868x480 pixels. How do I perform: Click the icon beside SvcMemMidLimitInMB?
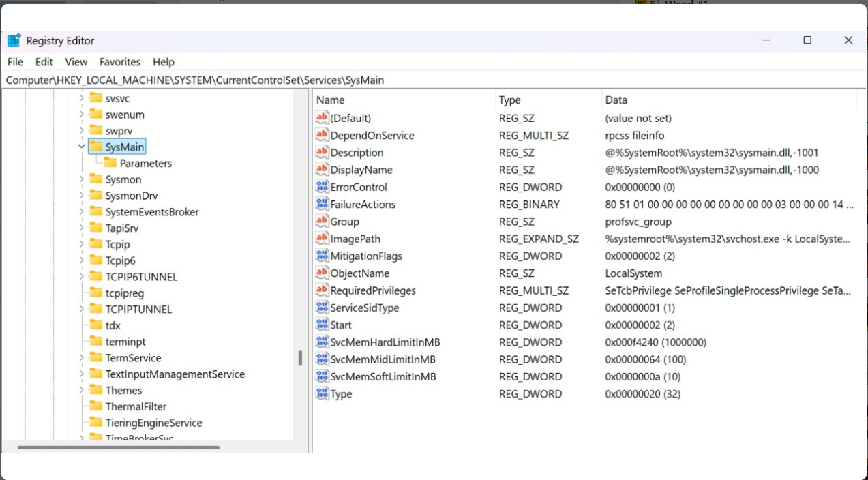click(323, 359)
